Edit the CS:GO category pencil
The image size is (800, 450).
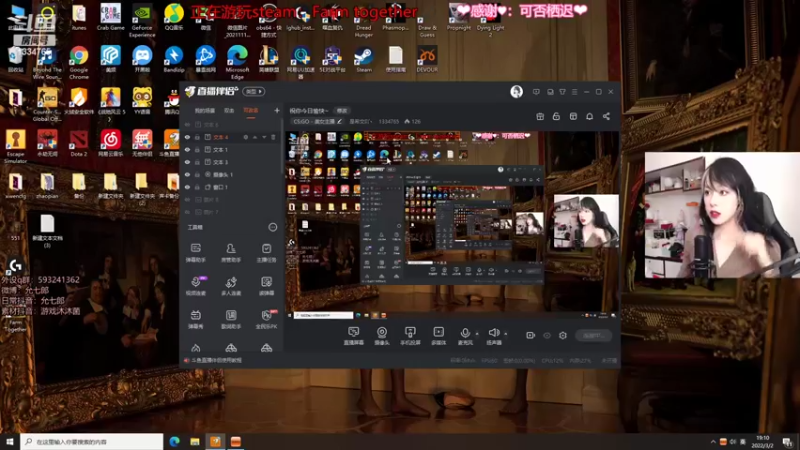[339, 121]
